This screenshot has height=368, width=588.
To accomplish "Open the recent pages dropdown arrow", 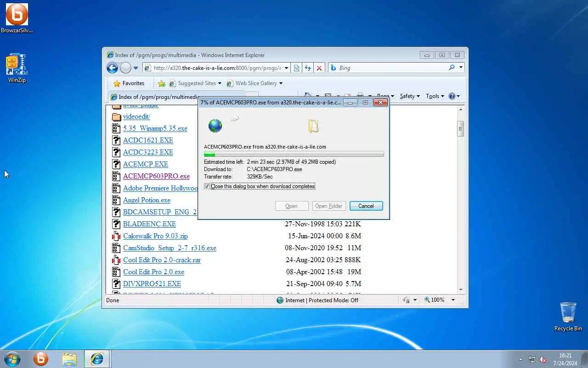I will coord(136,68).
